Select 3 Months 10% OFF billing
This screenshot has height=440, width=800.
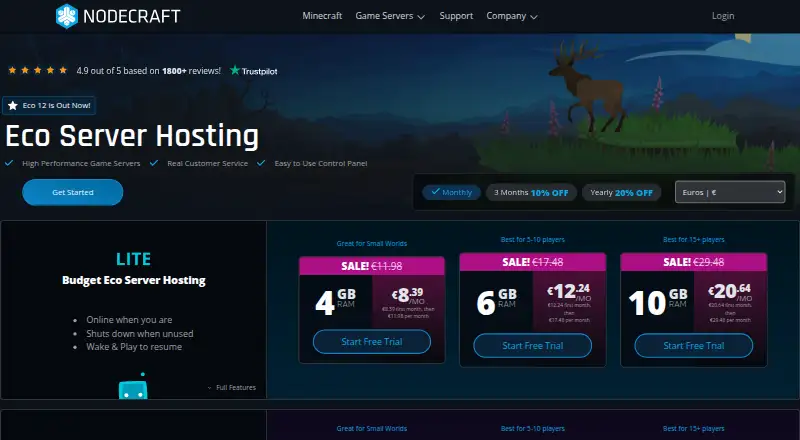tap(531, 192)
